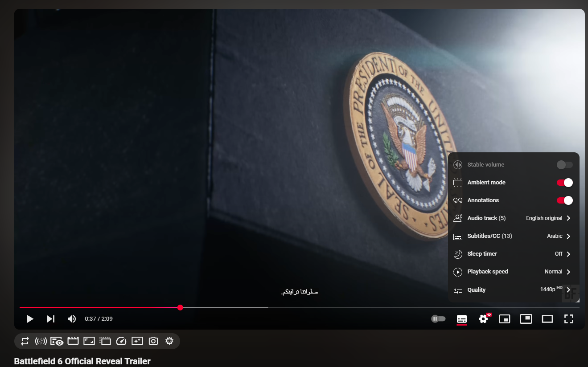588x367 pixels.
Task: Open the Playback speed menu item
Action: tap(514, 272)
